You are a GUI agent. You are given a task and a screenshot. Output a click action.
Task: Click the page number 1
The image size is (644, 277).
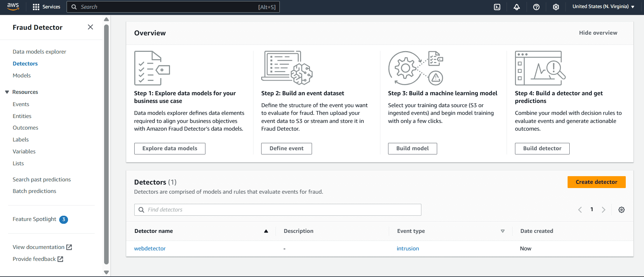pyautogui.click(x=592, y=209)
